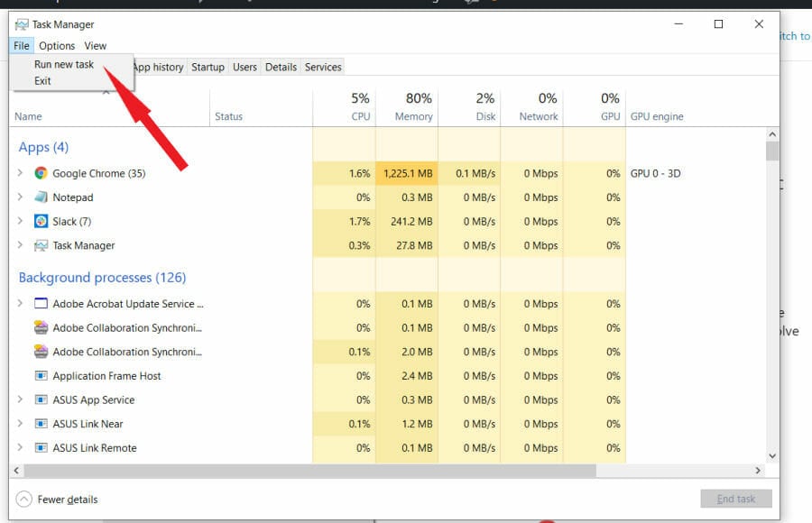Choose Run new task from File menu
This screenshot has width=812, height=523.
(x=64, y=64)
